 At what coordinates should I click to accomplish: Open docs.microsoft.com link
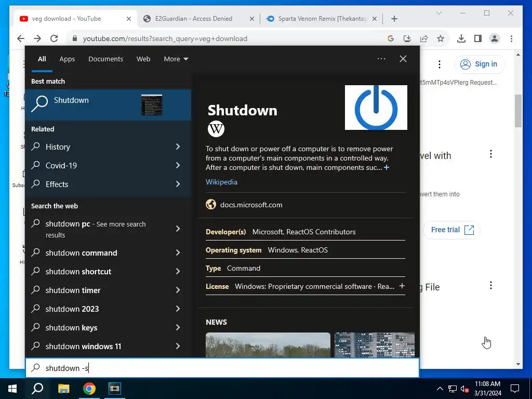pyautogui.click(x=251, y=205)
